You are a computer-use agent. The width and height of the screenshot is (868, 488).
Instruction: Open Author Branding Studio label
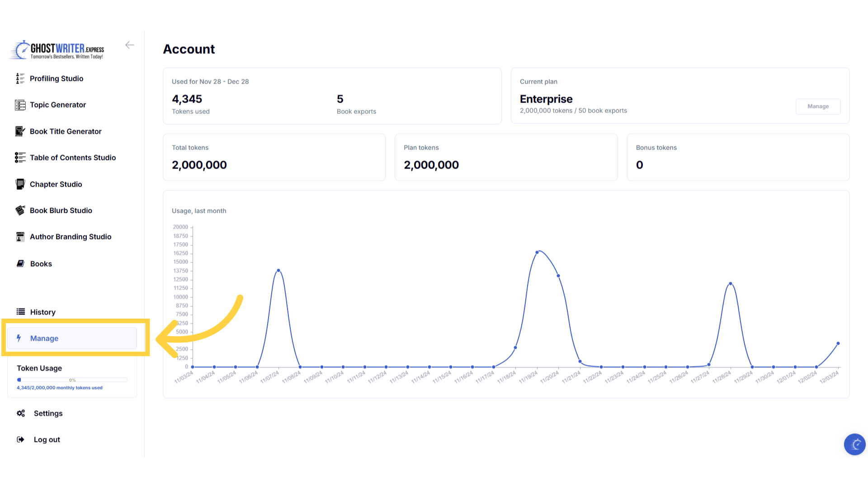click(x=71, y=237)
